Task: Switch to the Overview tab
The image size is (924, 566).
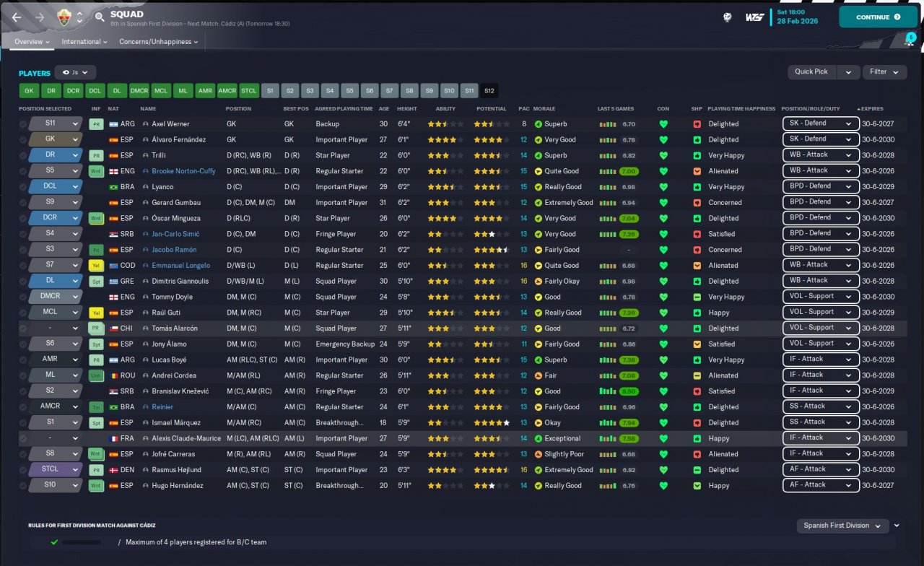Action: click(x=32, y=42)
